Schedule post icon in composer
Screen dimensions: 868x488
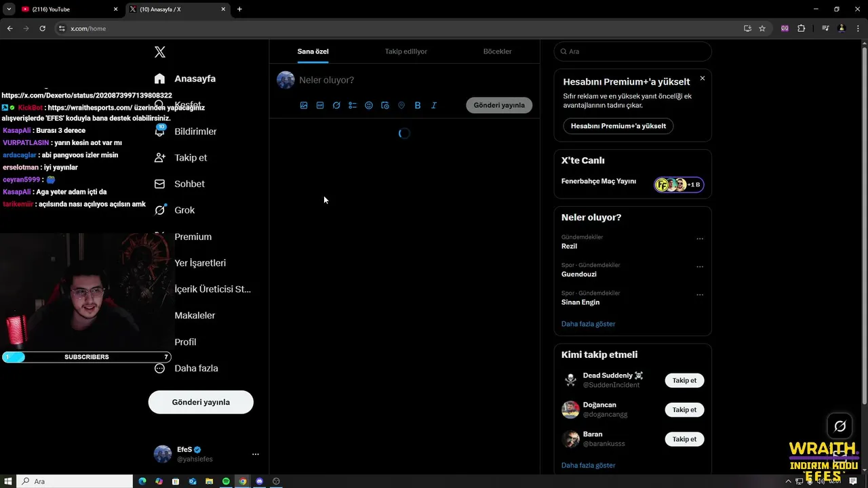385,106
